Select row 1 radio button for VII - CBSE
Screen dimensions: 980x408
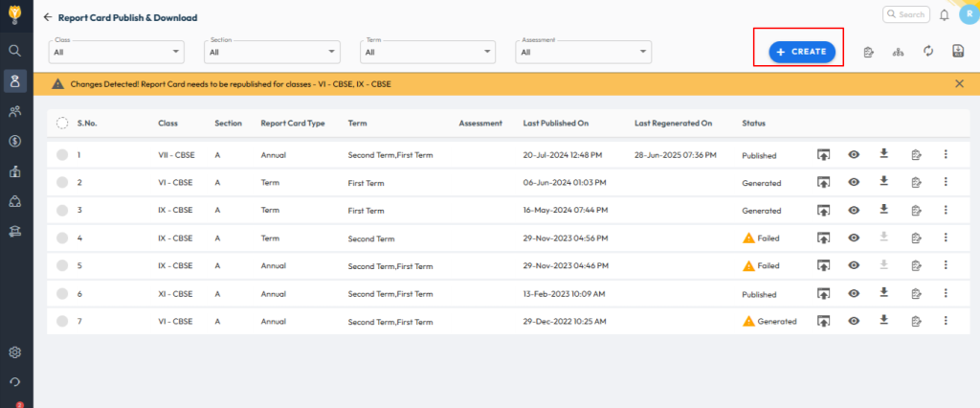(x=62, y=154)
